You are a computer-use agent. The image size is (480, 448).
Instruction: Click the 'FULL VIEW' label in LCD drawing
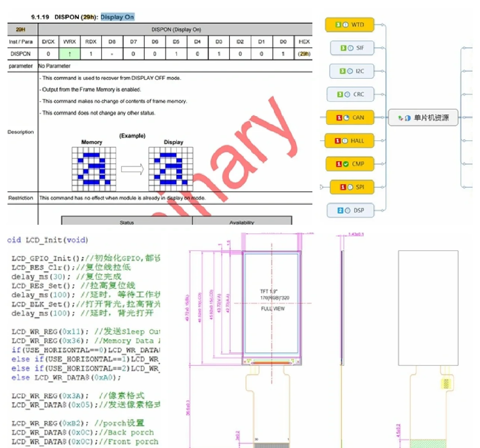point(273,309)
